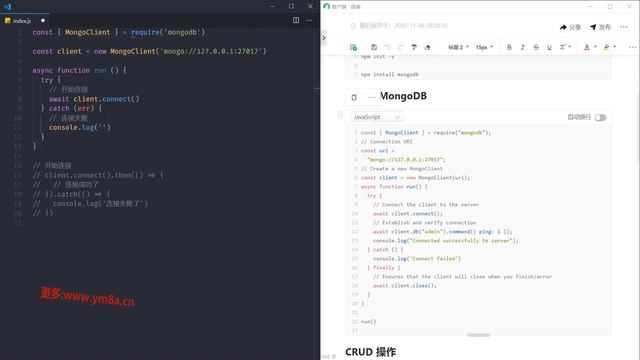Toggle bold formatting
The image size is (640, 360).
coord(509,47)
